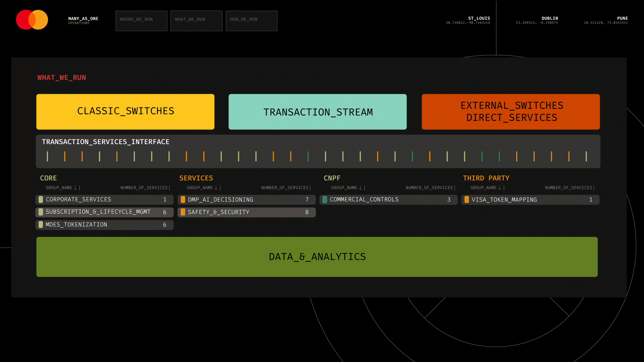Image resolution: width=644 pixels, height=362 pixels.
Task: Sort THIRD PARTY table by GROUP_NAME arrow
Action: [500, 188]
